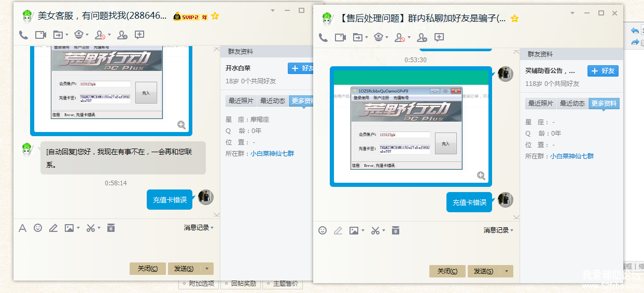Viewport: 644px width, 293px height.
Task: Open emoji picker in the 美女客服 chat
Action: click(38, 228)
